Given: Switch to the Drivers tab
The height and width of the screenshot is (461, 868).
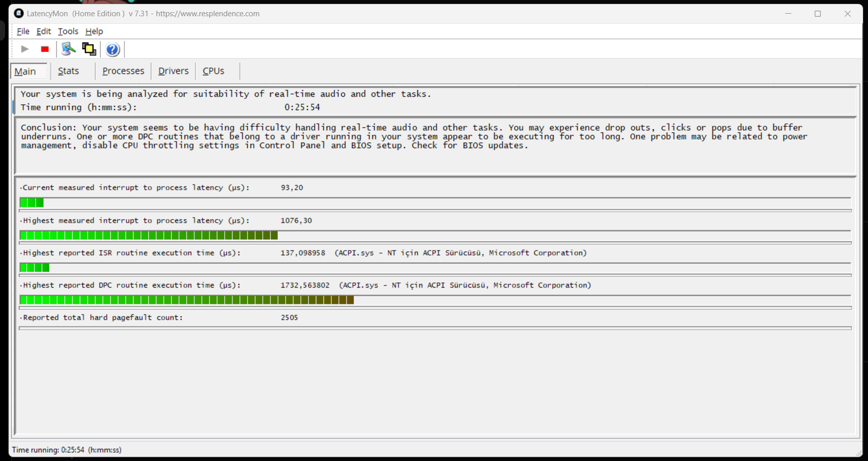Looking at the screenshot, I should coord(173,71).
